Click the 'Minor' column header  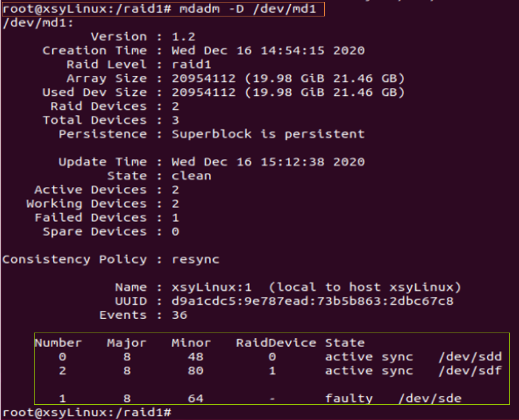(191, 343)
